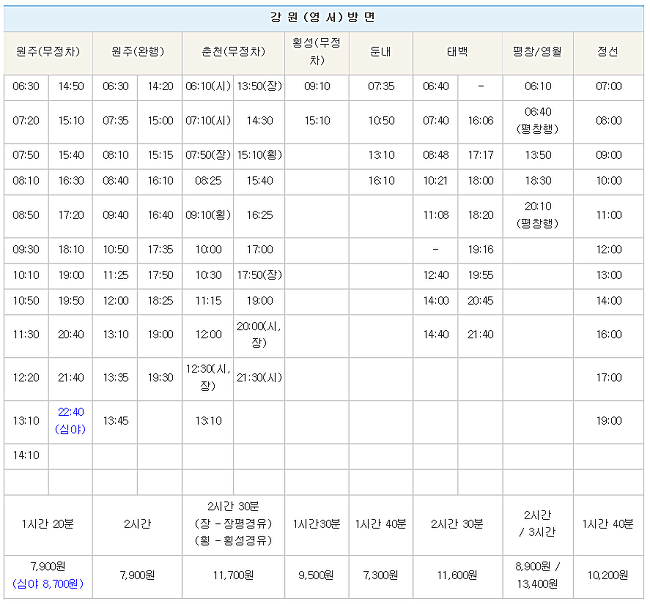Select the 17:35 departure time
Viewport: 650px width, 604px height.
pos(160,250)
